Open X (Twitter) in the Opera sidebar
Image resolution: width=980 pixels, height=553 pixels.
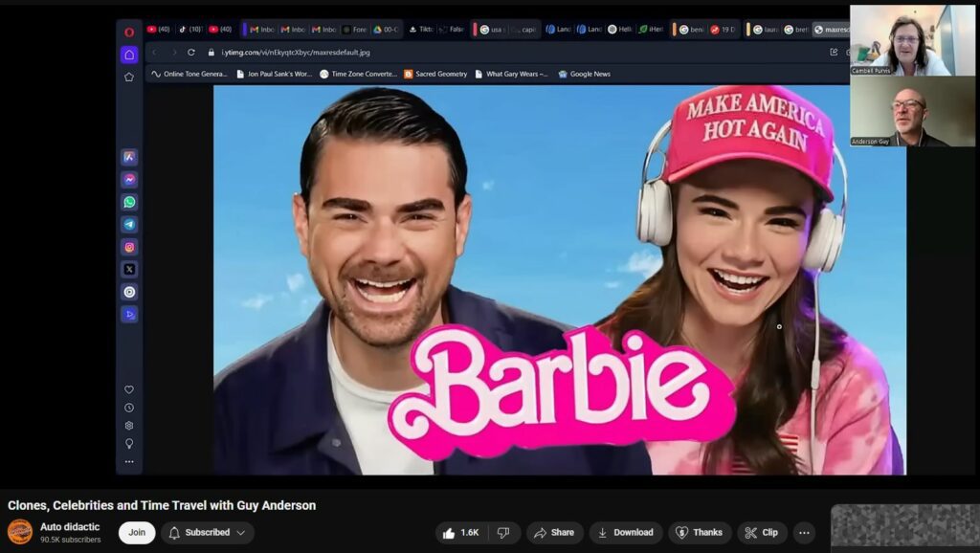pyautogui.click(x=129, y=269)
